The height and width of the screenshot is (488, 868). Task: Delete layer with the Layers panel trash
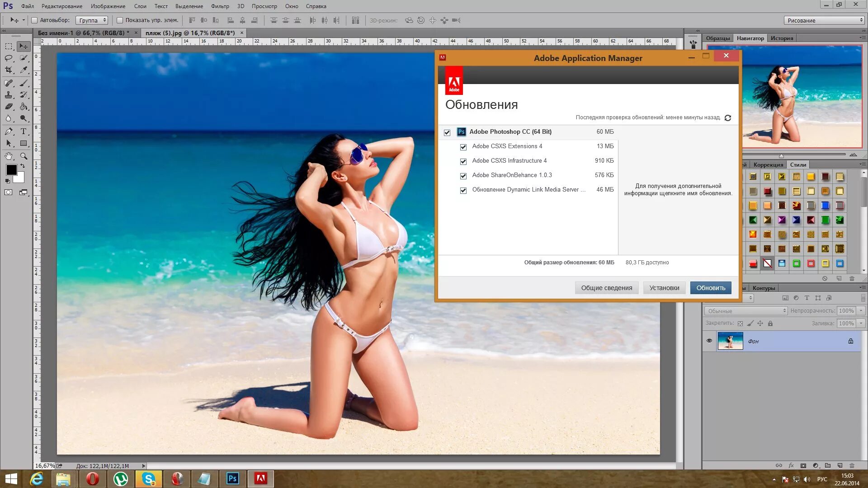[x=852, y=465]
